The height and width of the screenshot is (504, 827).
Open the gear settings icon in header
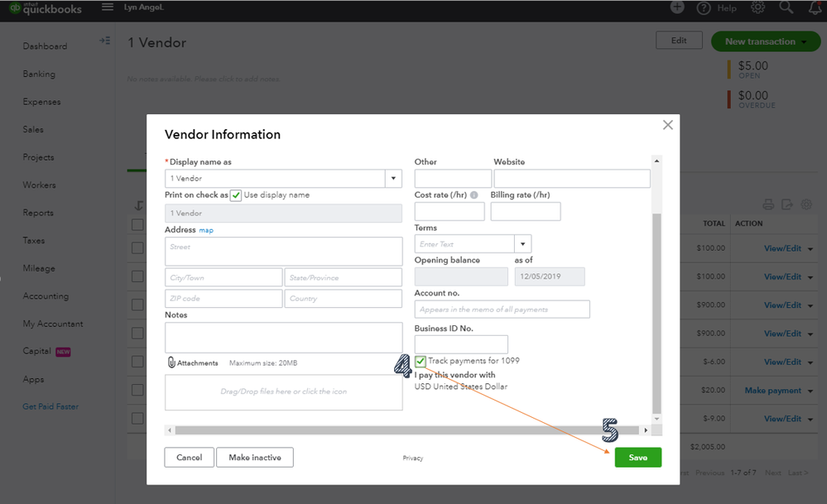[x=758, y=7]
